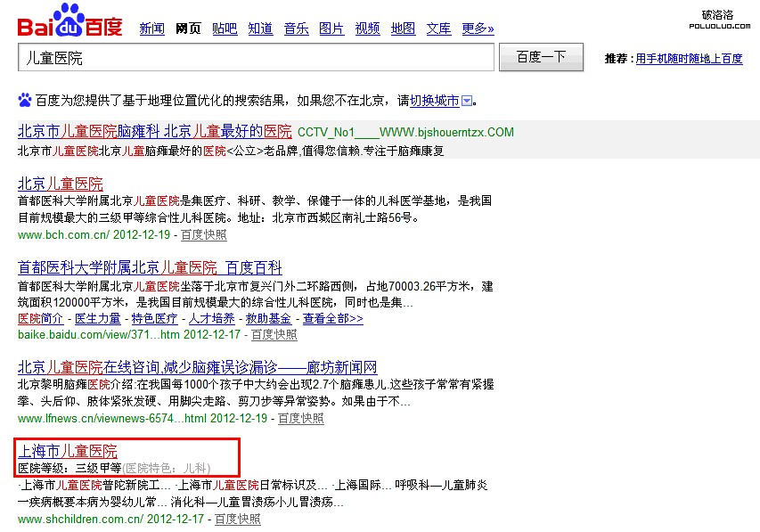Click the 医院简介 sublink
The width and height of the screenshot is (760, 532).
pyautogui.click(x=40, y=319)
